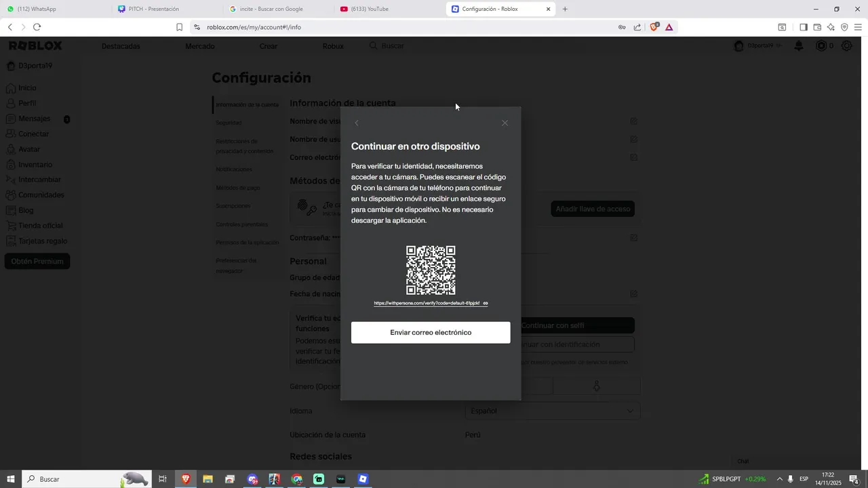Click the Roblox logo
Screen dimensions: 868x488
coord(35,45)
